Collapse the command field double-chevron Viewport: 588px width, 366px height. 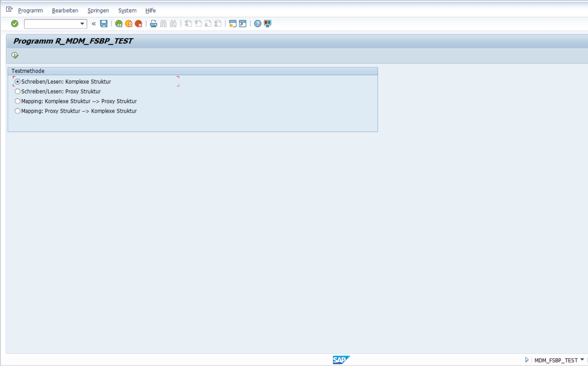click(x=94, y=24)
